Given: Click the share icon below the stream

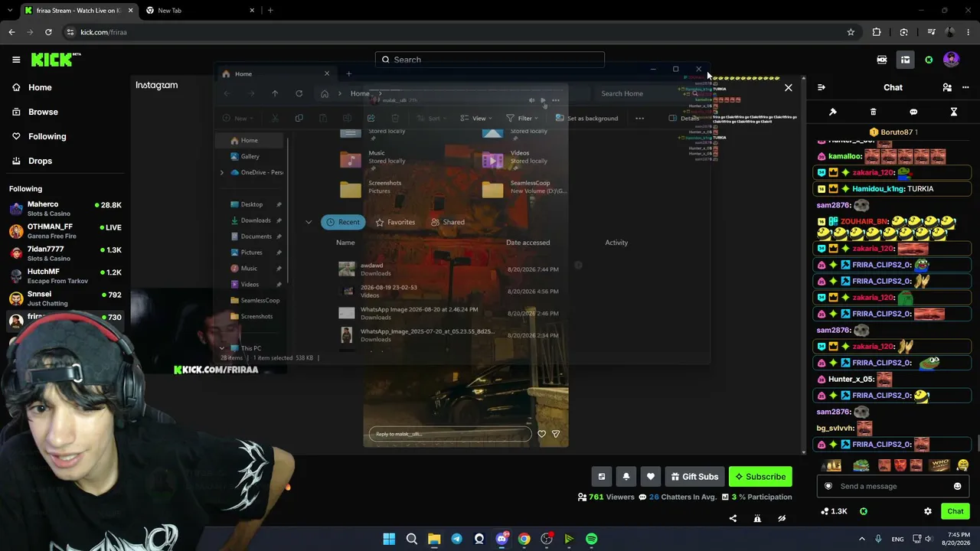Looking at the screenshot, I should click(733, 518).
